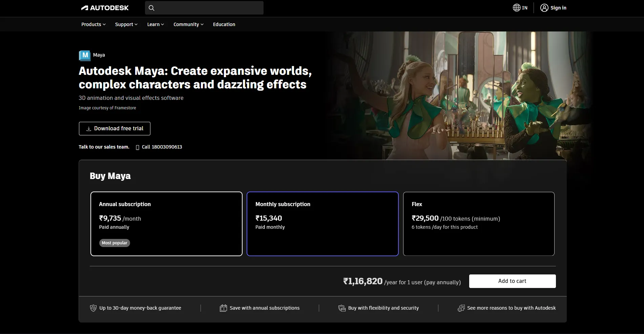Viewport: 644px width, 334px height.
Task: Click the Maya product icon
Action: point(85,55)
